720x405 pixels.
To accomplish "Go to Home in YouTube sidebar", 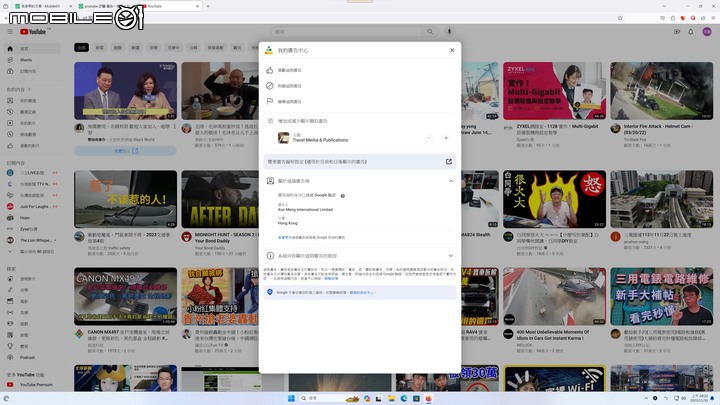I will tap(32, 48).
